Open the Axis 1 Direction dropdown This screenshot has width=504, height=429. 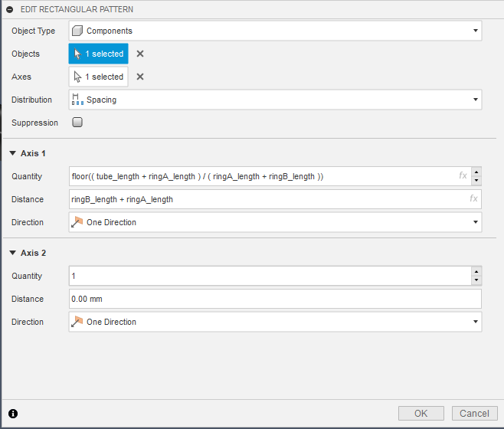(x=275, y=222)
